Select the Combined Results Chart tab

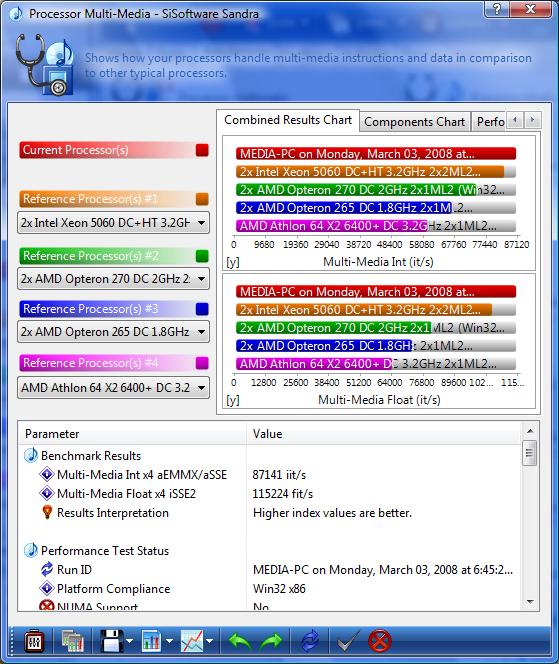click(x=288, y=120)
